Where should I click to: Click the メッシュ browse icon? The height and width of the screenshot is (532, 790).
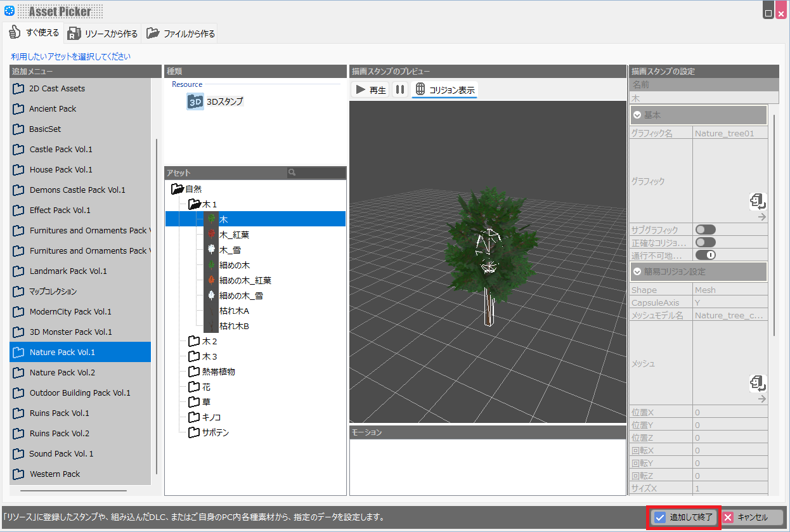(758, 383)
